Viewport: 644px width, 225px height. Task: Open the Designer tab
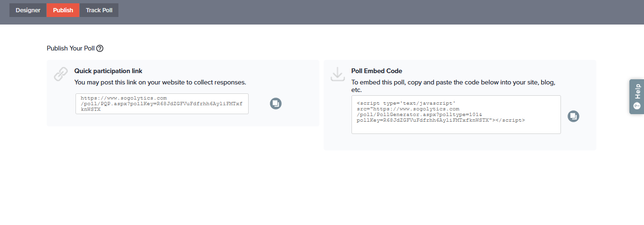pos(28,10)
